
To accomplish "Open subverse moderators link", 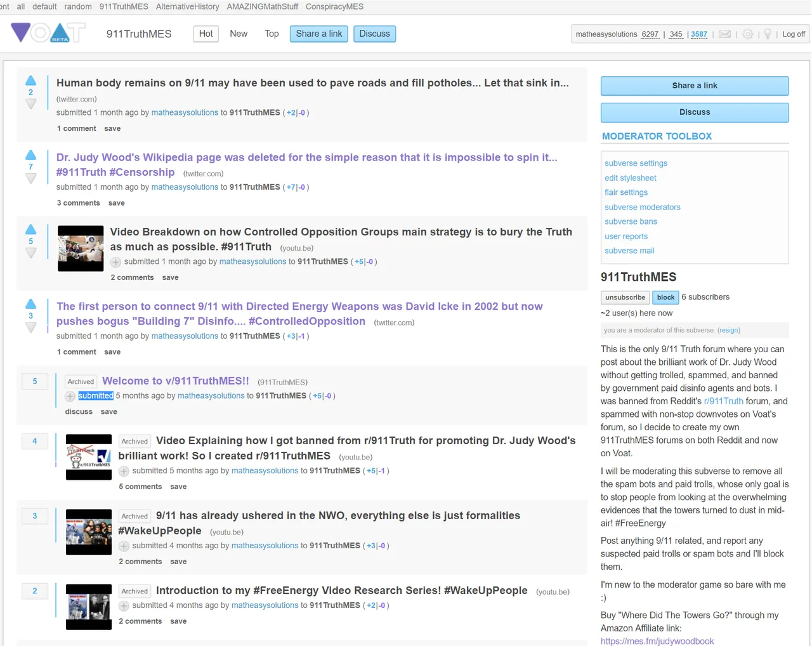I will point(642,207).
